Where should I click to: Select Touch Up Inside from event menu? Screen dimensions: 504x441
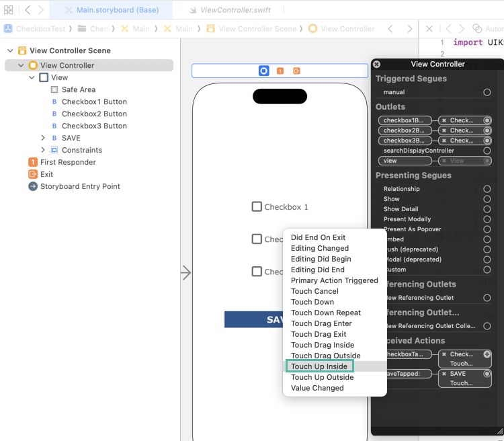tap(319, 366)
